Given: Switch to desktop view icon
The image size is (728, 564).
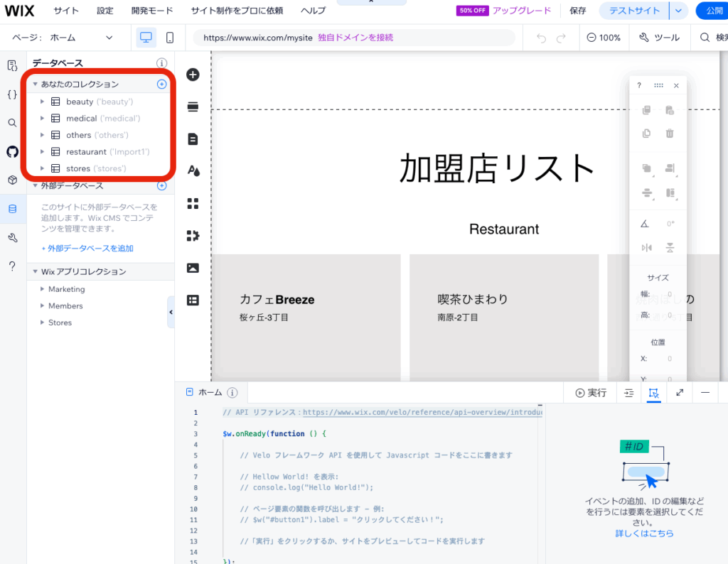Looking at the screenshot, I should [x=146, y=38].
